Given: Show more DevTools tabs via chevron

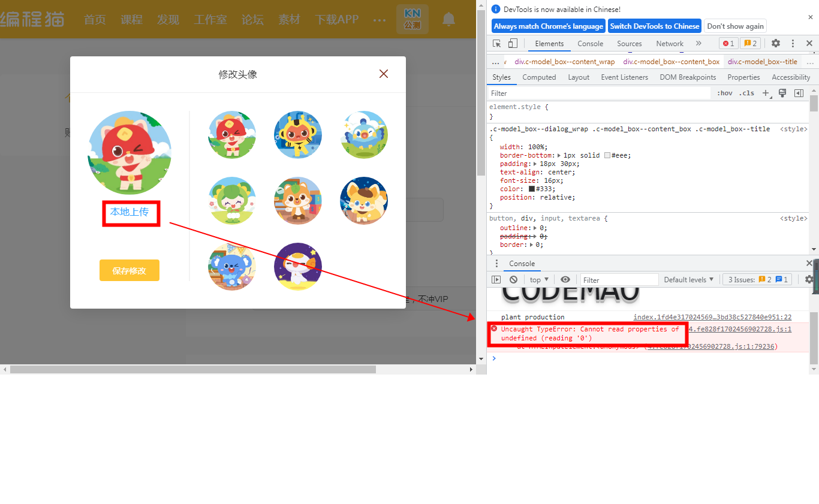Looking at the screenshot, I should click(x=698, y=43).
